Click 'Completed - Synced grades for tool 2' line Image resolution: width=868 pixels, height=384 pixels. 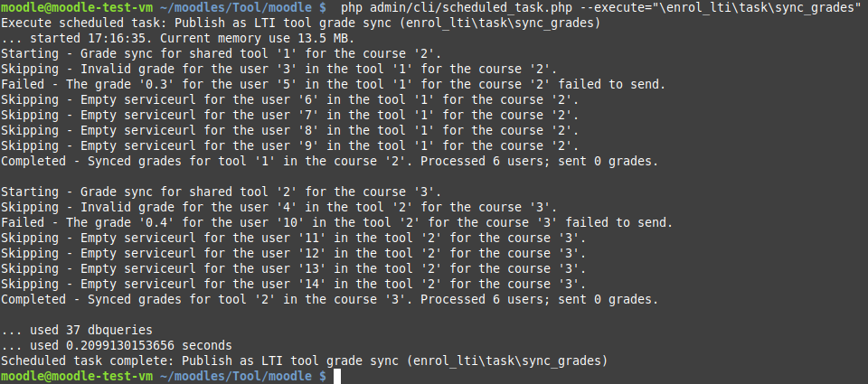[x=329, y=300]
